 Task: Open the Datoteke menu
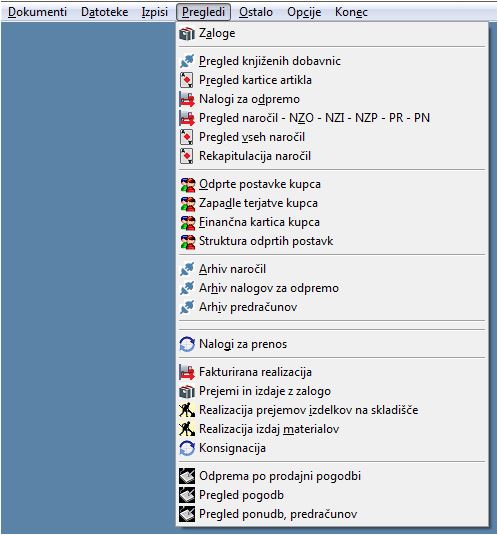pyautogui.click(x=104, y=12)
